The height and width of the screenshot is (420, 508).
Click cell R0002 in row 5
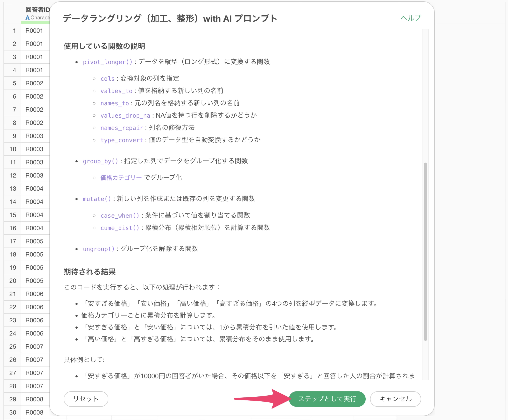click(34, 83)
